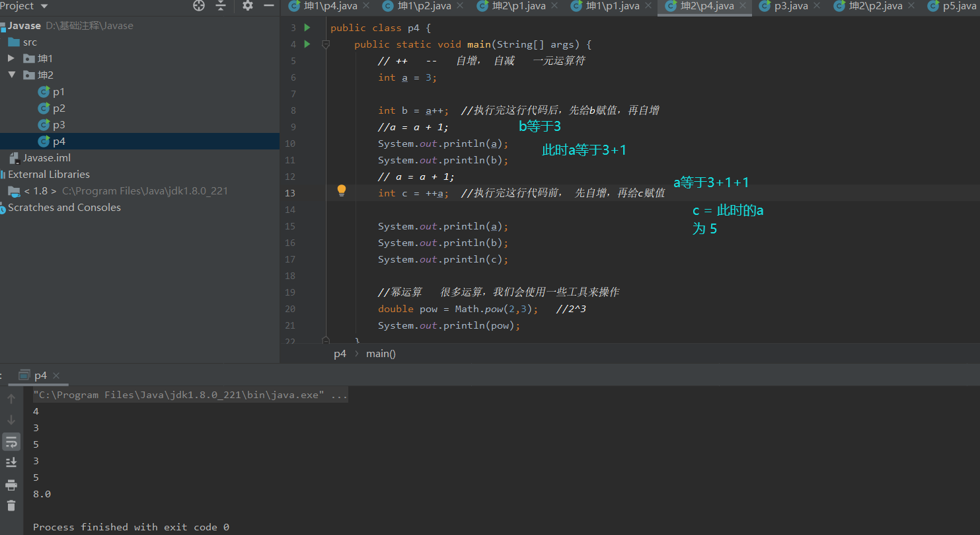This screenshot has height=535, width=980.
Task: Toggle scroll to end in console
Action: (11, 462)
